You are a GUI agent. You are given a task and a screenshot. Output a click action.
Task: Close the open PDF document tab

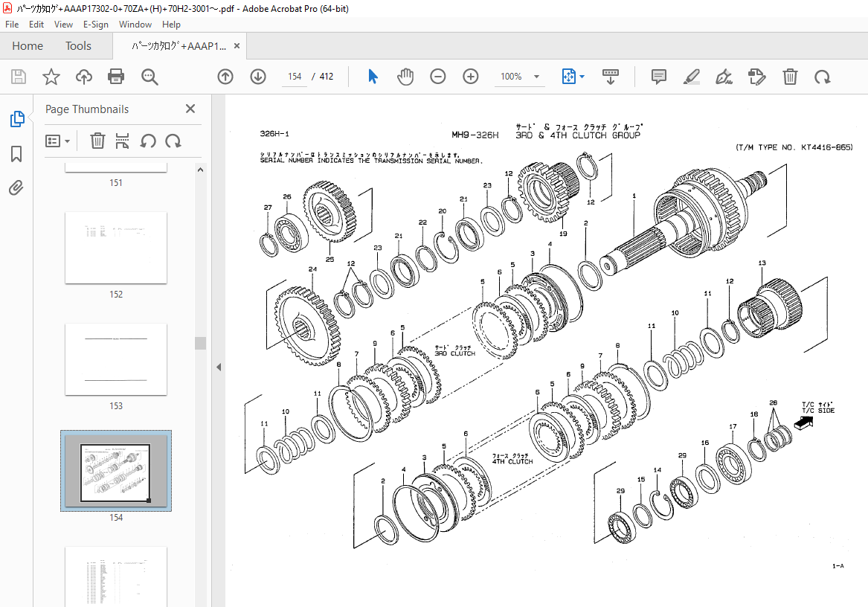pyautogui.click(x=237, y=46)
